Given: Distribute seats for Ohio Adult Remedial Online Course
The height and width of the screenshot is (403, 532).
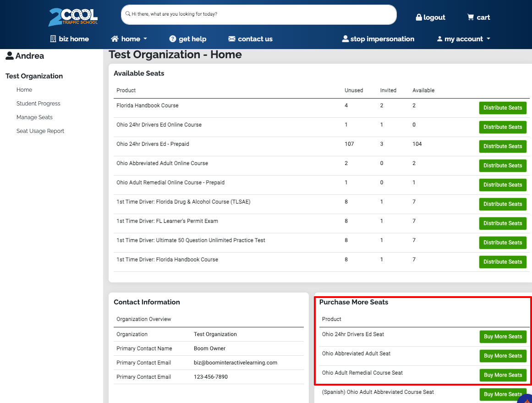Looking at the screenshot, I should pos(503,185).
